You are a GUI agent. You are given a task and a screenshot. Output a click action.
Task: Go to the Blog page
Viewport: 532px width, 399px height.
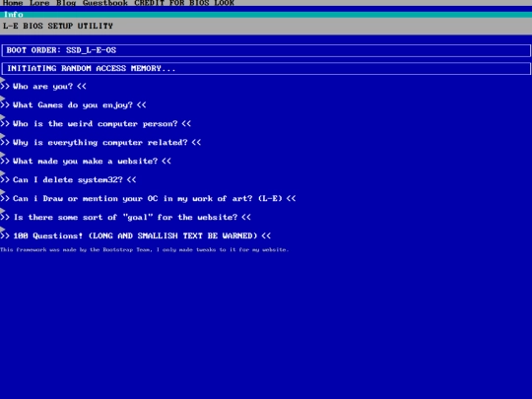click(66, 3)
